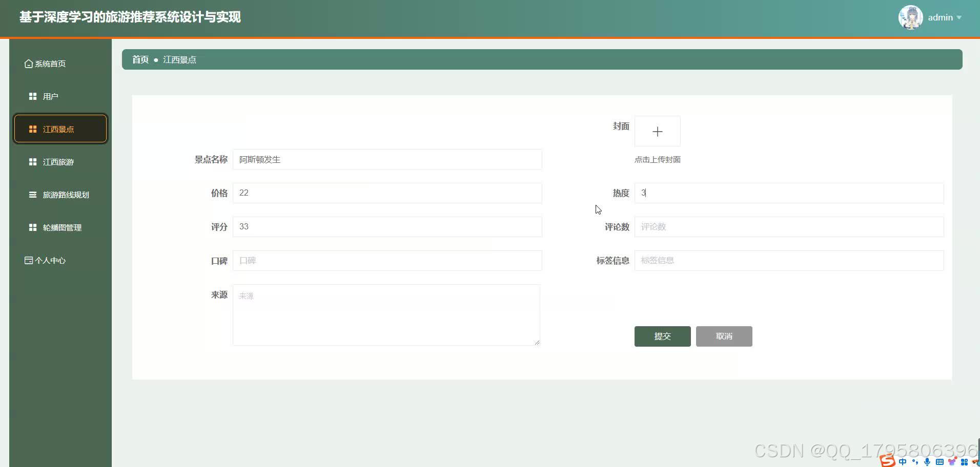Click the 热度 input field
This screenshot has height=467, width=980.
789,193
